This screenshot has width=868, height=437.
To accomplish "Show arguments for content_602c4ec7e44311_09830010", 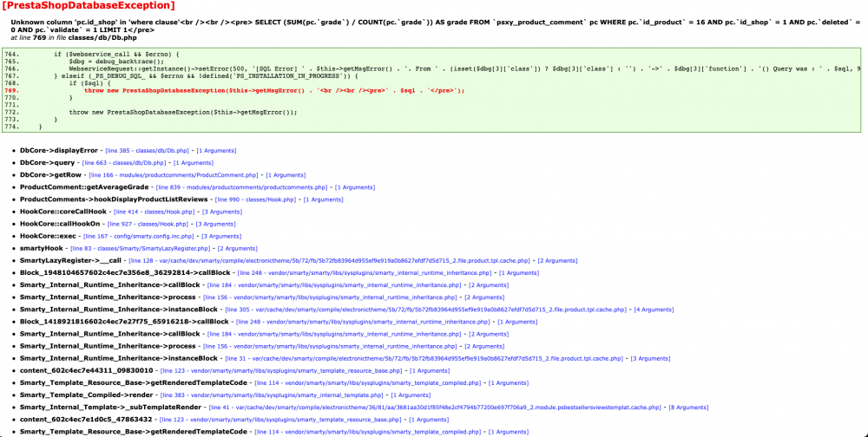I will coord(430,370).
